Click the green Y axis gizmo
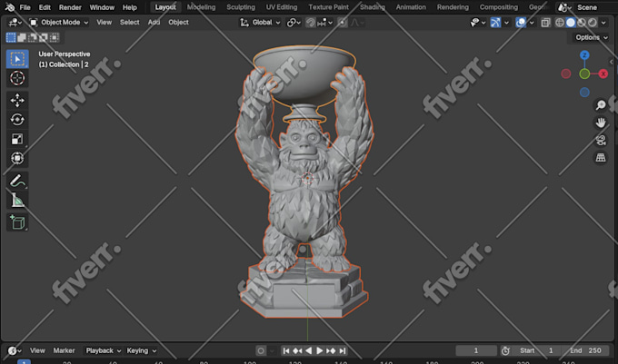 pyautogui.click(x=584, y=74)
